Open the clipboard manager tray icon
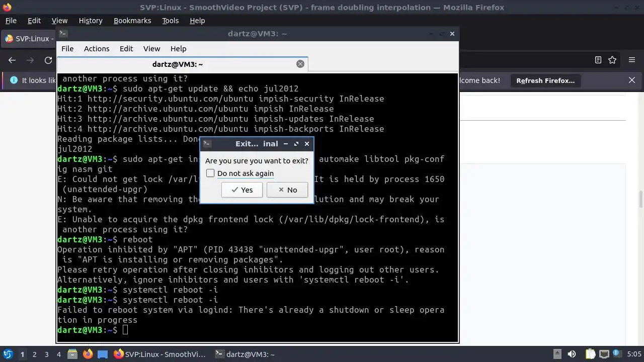Image resolution: width=644 pixels, height=362 pixels. coord(590,354)
